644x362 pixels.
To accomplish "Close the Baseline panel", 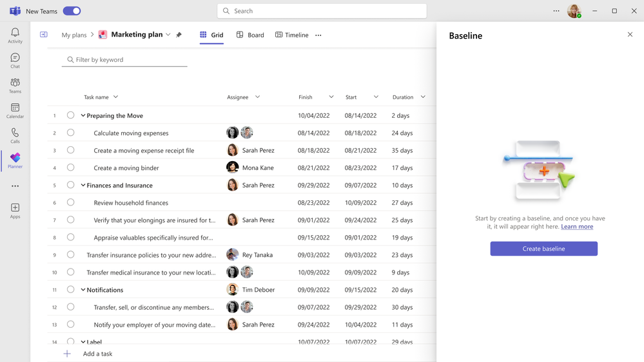I will pos(630,35).
